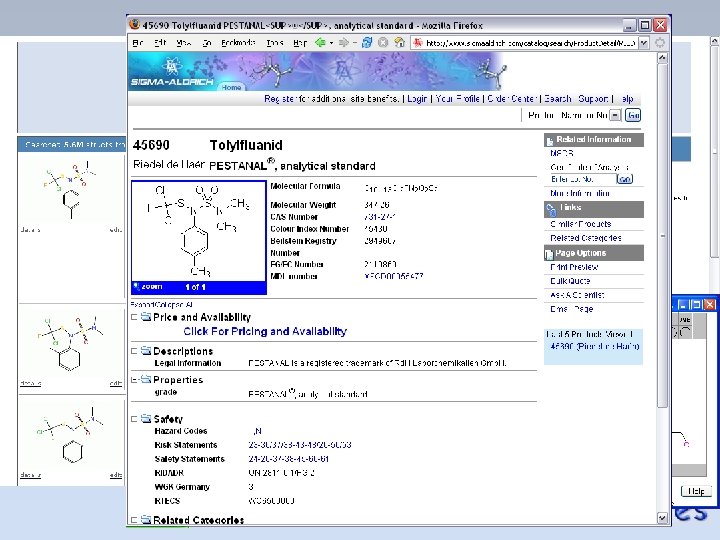
Task: Click the page vertical scrollbar down arrow
Action: [x=662, y=518]
